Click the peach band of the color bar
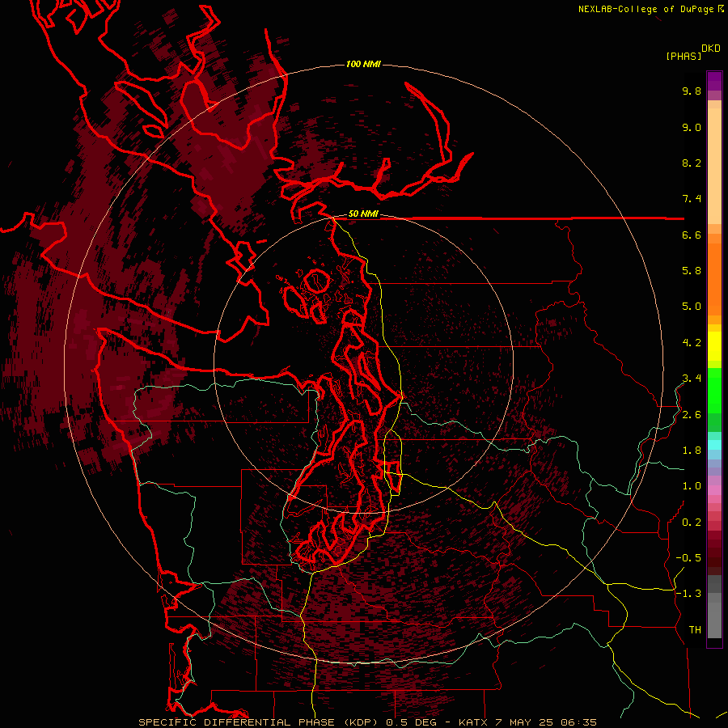The image size is (728, 728). (714, 163)
